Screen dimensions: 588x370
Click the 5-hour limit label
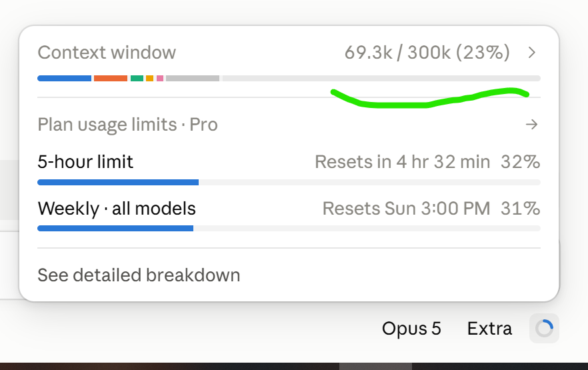85,162
